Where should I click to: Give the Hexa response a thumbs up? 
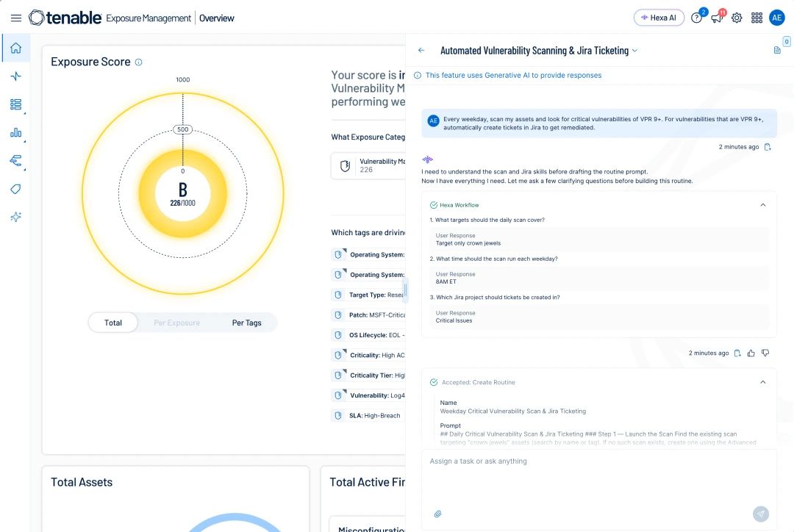click(x=751, y=353)
